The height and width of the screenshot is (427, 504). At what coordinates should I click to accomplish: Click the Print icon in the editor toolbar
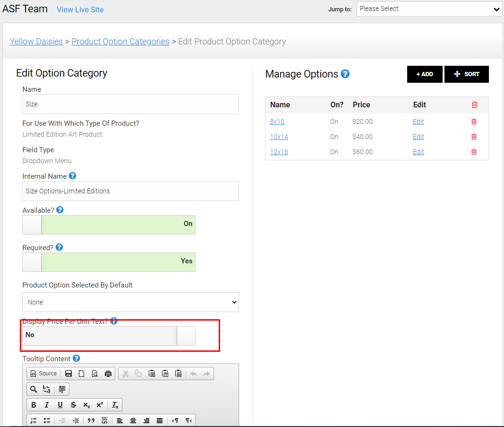click(108, 374)
